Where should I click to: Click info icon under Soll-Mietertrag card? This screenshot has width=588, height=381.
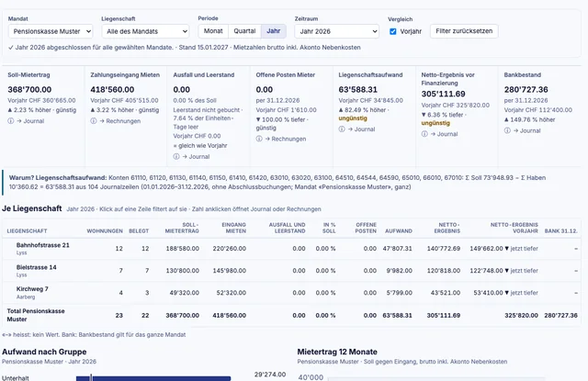11,121
